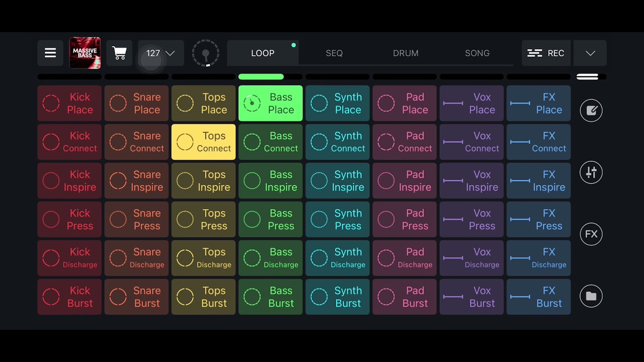The width and height of the screenshot is (644, 362).
Task: Activate the Synth Discharge pad
Action: [338, 258]
